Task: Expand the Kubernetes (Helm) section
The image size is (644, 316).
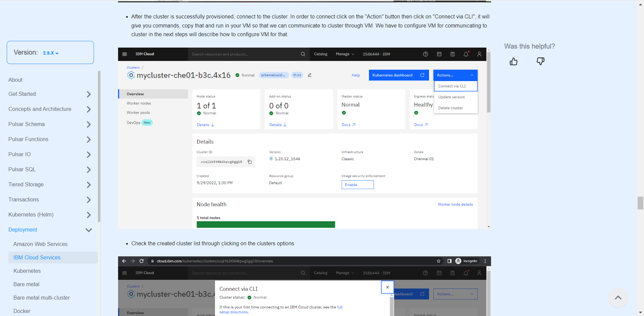Action: (x=89, y=215)
